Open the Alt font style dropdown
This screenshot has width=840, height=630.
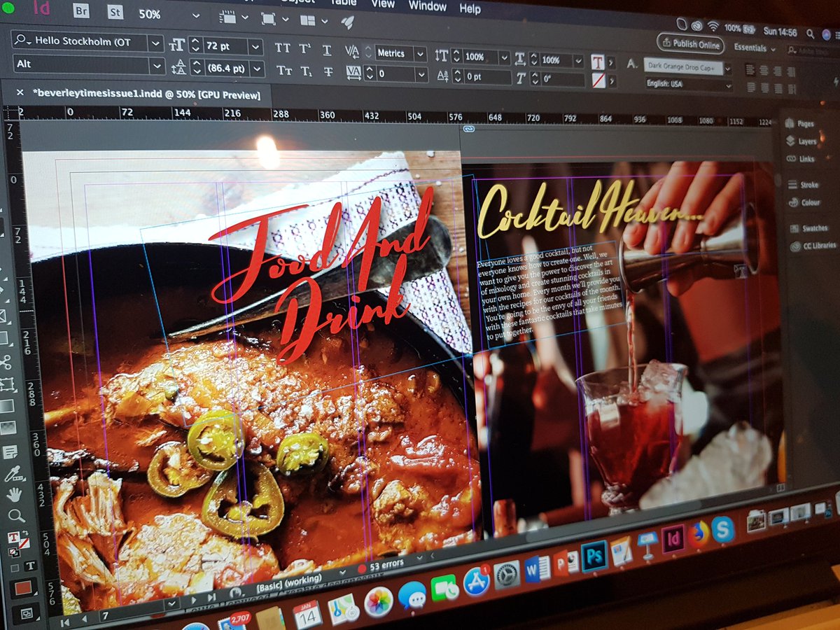[157, 66]
